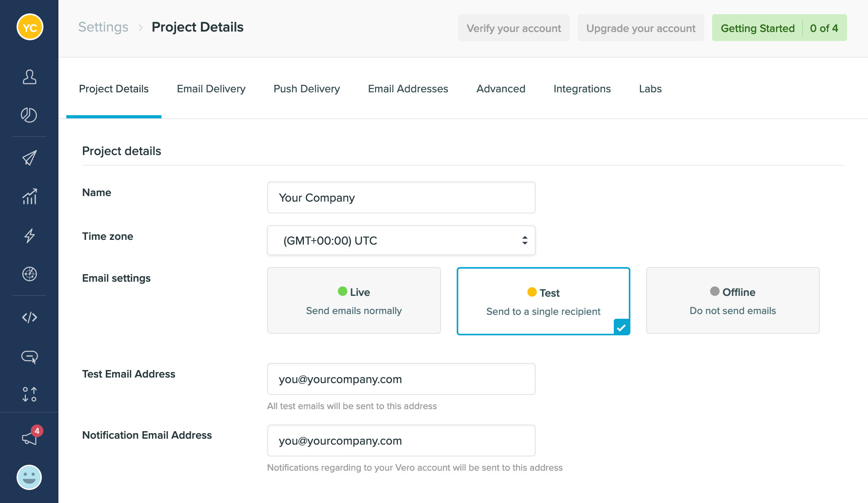Open the segments pie chart icon
This screenshot has width=868, height=503.
pos(29,115)
